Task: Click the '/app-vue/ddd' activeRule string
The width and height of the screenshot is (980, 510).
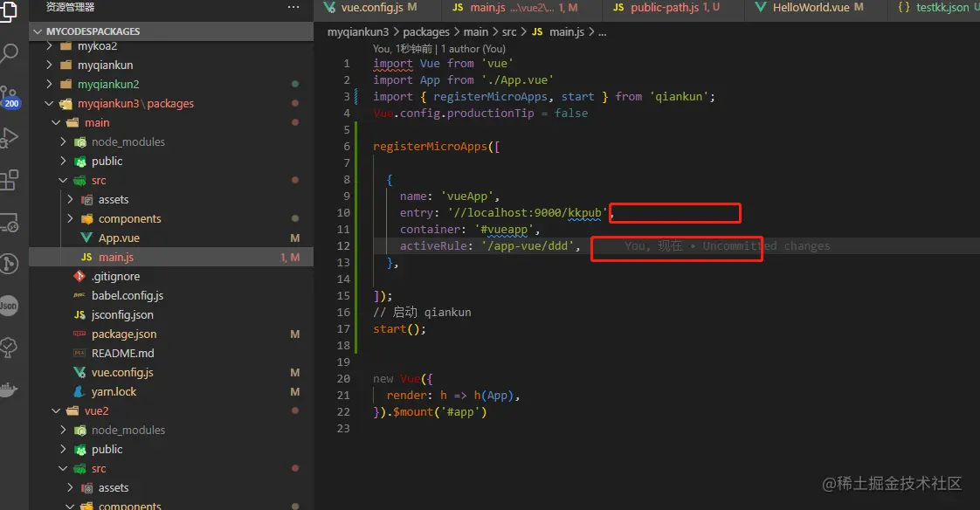Action: point(528,245)
